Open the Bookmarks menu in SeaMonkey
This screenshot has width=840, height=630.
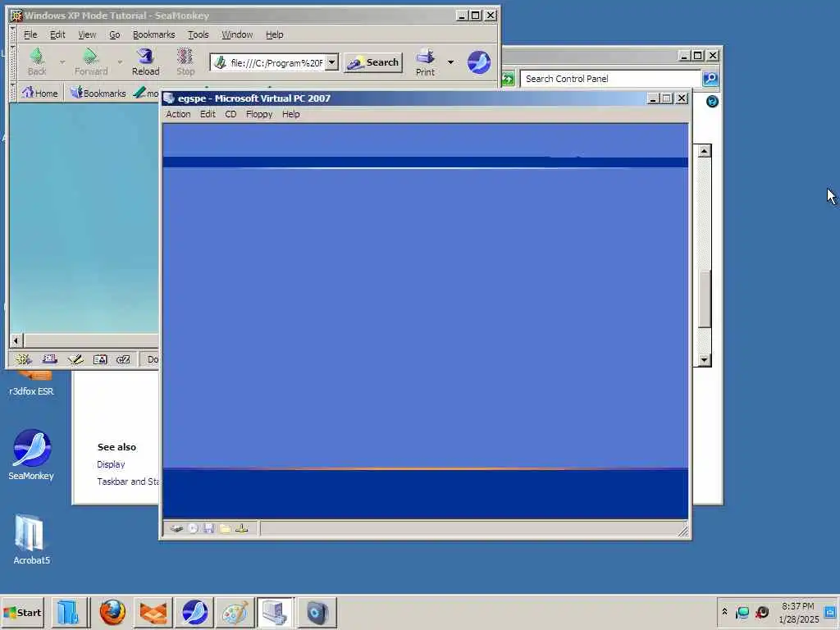(x=153, y=34)
